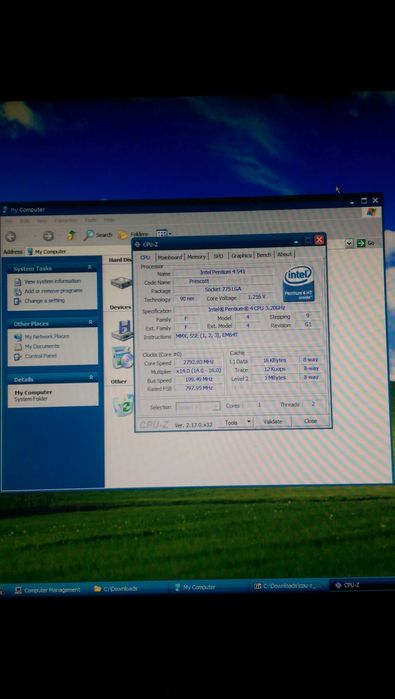The height and width of the screenshot is (699, 395).
Task: Click the Specification value field
Action: pos(246,308)
